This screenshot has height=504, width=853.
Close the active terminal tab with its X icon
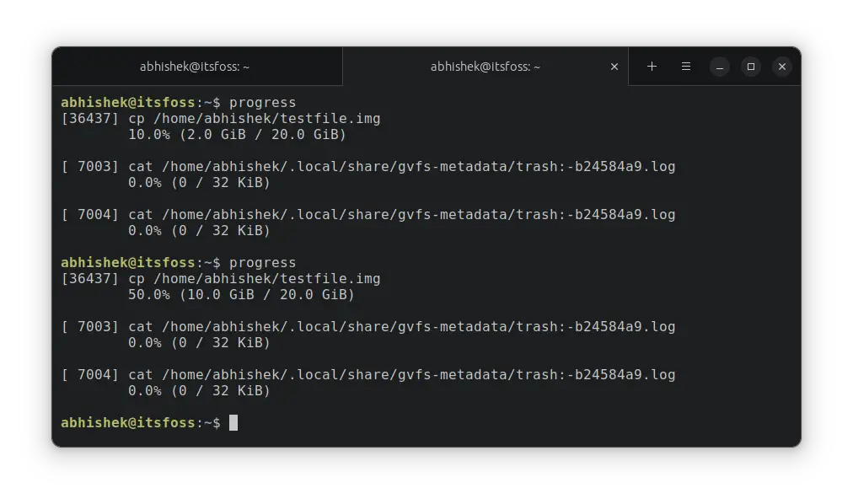click(614, 66)
